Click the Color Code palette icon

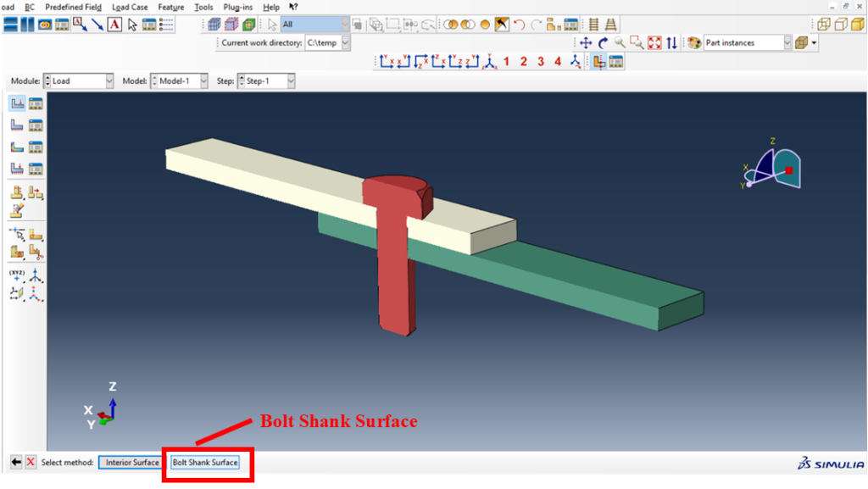pyautogui.click(x=693, y=42)
